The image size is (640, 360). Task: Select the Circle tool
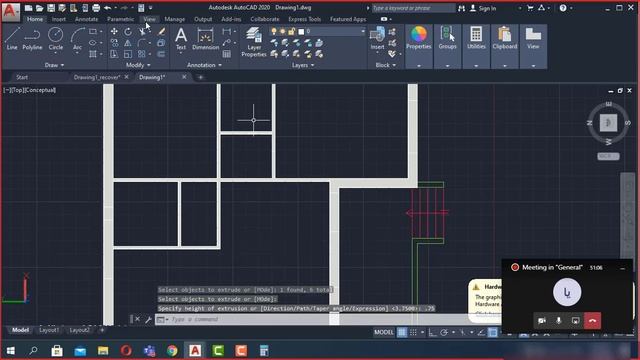56,38
